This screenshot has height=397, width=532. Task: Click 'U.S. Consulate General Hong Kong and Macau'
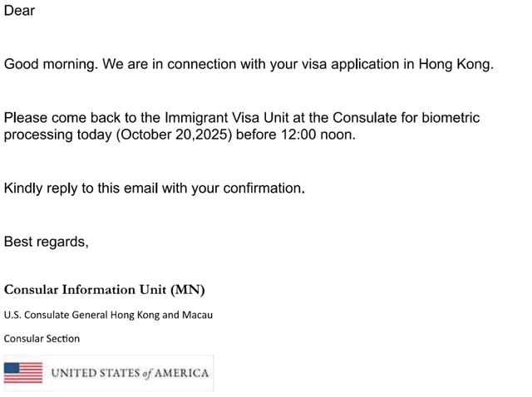point(108,315)
